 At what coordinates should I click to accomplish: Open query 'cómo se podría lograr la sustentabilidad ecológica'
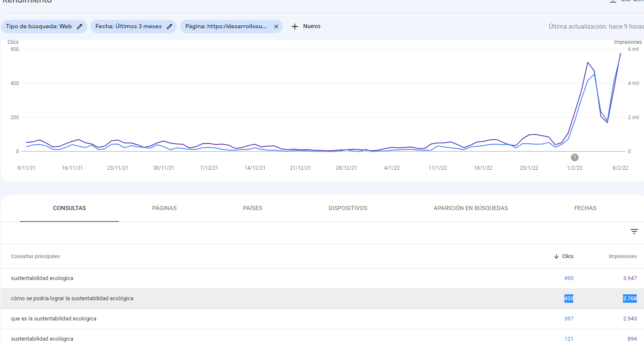72,299
